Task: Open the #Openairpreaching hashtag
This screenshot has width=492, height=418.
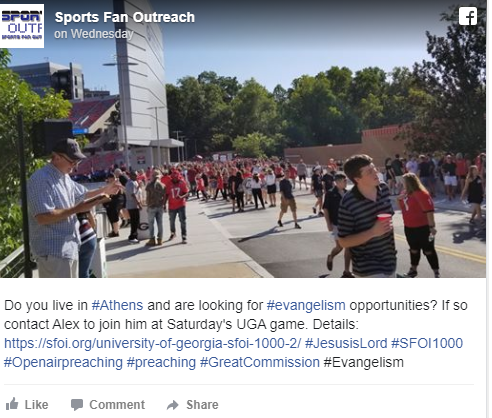Action: (x=63, y=362)
